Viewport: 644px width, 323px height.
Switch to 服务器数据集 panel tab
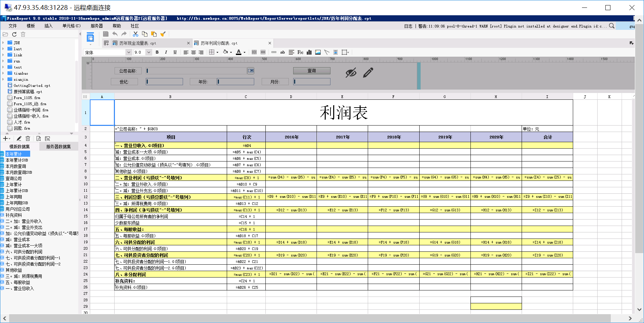point(58,147)
